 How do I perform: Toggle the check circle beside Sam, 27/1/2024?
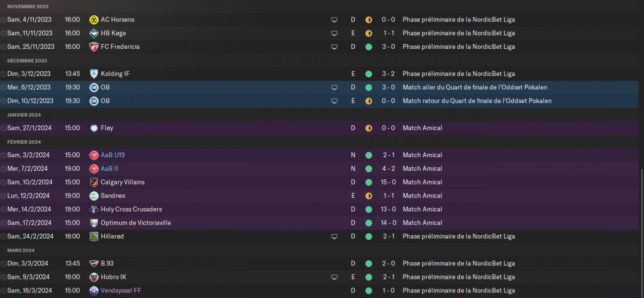coord(4,128)
